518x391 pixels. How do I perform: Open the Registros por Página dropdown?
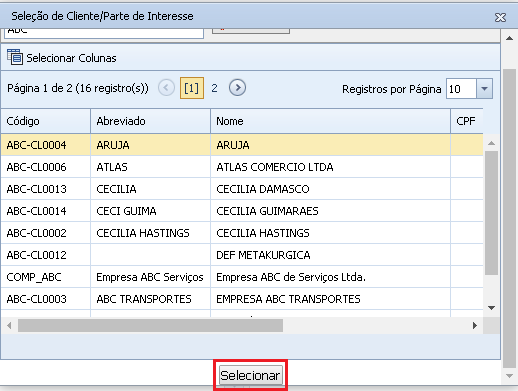pyautogui.click(x=485, y=89)
